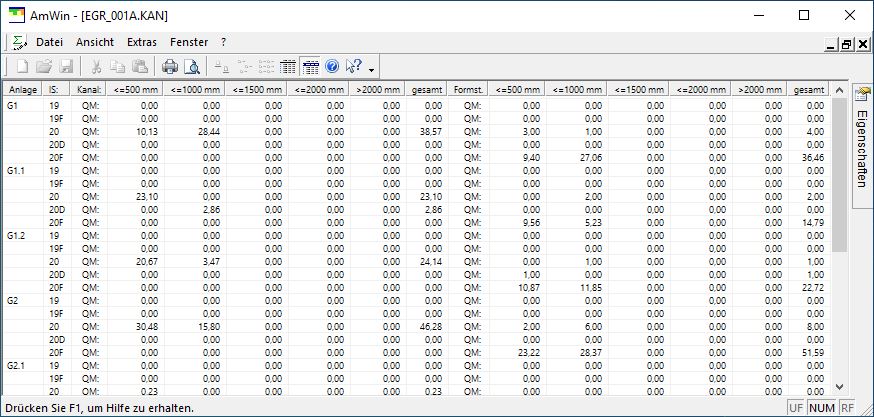Viewport: 874px width, 417px height.
Task: Minimize the inner EGR_001A.KAN document window
Action: pos(832,45)
